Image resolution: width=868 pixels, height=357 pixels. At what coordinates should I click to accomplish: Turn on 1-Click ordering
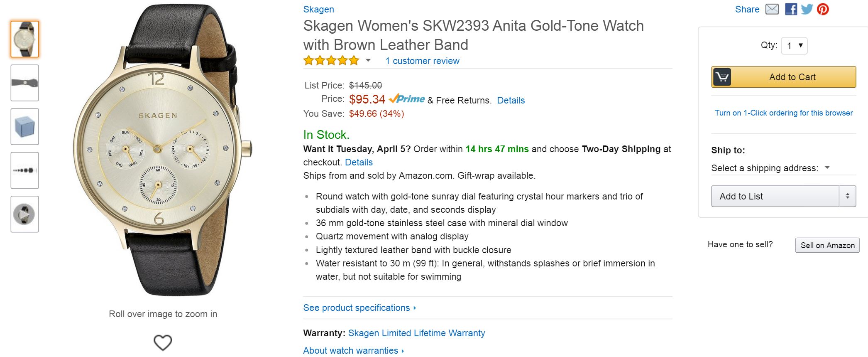[x=783, y=113]
